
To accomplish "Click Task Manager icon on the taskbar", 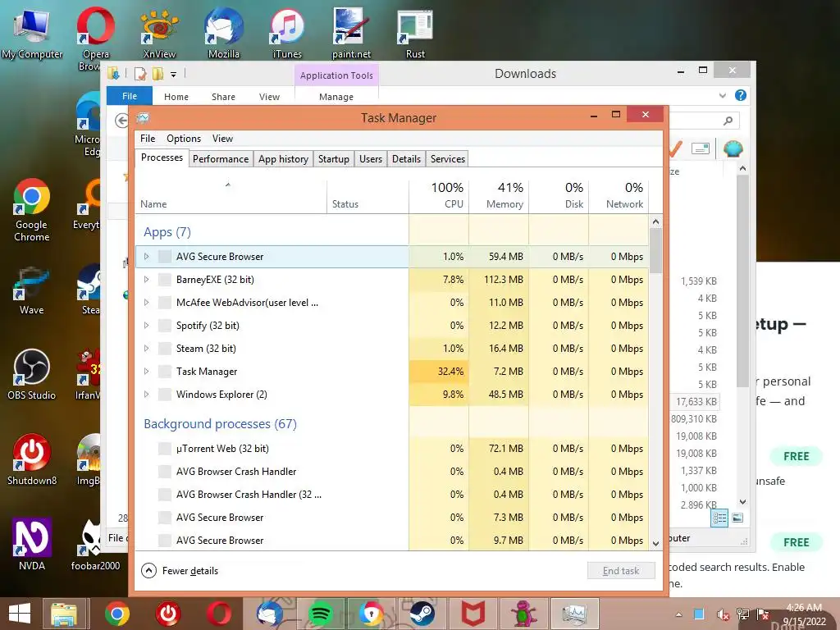I will (x=574, y=614).
